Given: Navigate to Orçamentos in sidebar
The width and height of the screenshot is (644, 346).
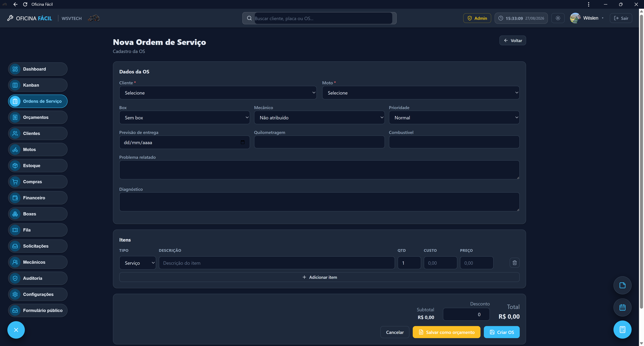Looking at the screenshot, I should pos(38,117).
